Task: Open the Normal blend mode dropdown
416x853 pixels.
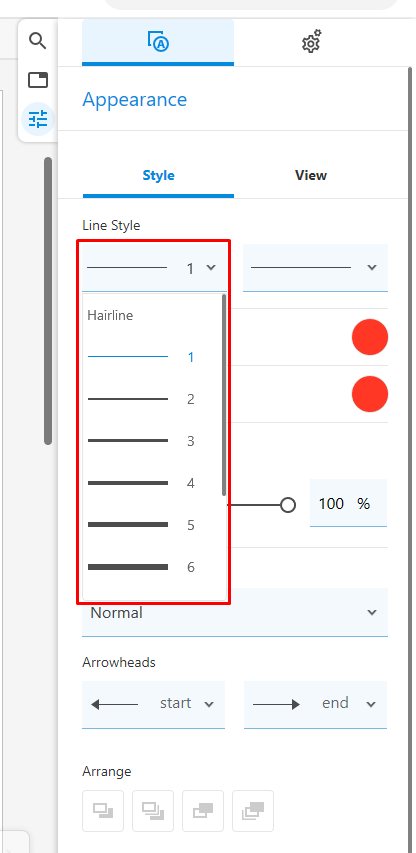Action: [235, 613]
